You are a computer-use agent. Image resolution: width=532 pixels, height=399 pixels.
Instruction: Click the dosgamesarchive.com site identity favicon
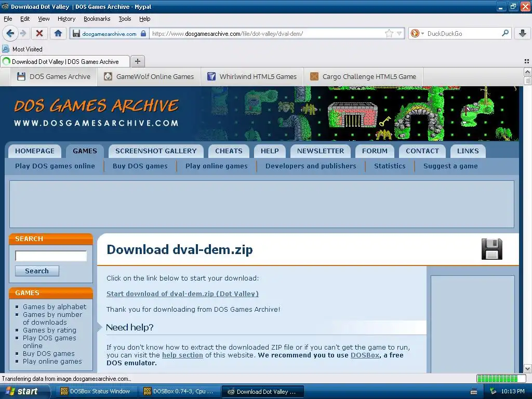click(x=76, y=33)
